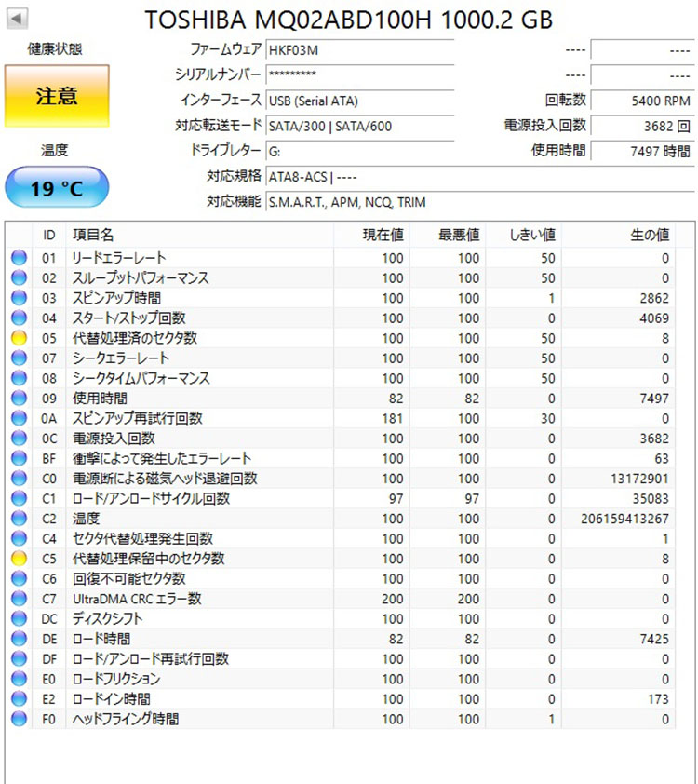
Task: Click the blue status icon for row 01
Action: pyautogui.click(x=19, y=258)
